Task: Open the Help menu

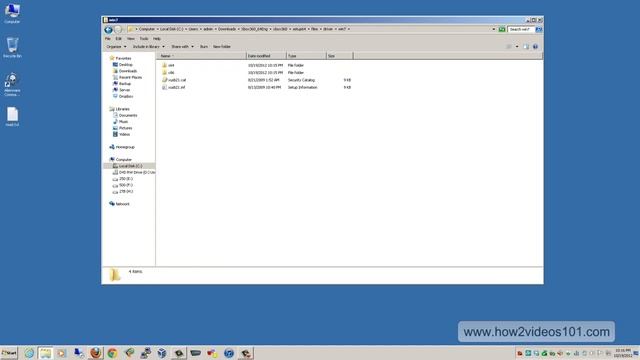Action: (157, 39)
